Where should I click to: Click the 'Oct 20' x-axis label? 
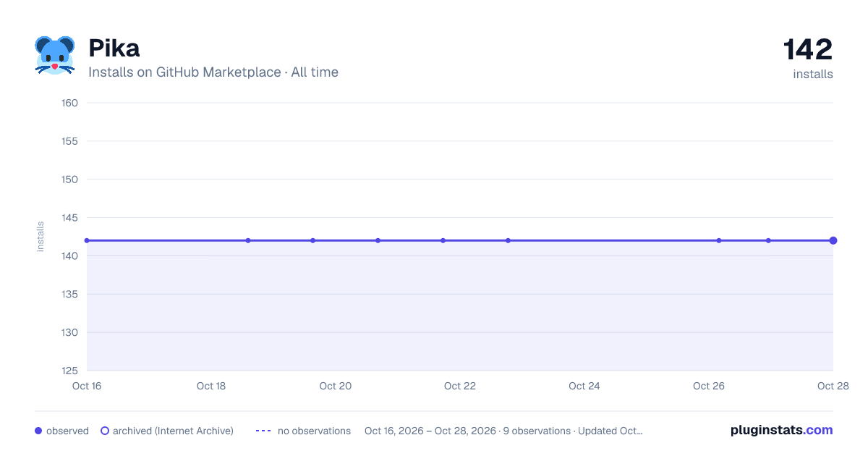[x=336, y=386]
